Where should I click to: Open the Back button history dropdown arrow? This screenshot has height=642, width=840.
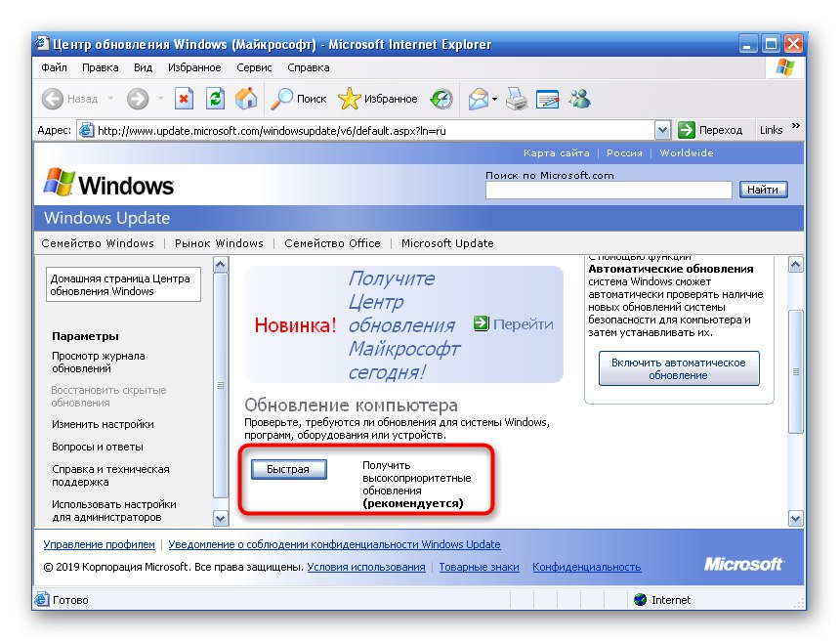coord(110,99)
